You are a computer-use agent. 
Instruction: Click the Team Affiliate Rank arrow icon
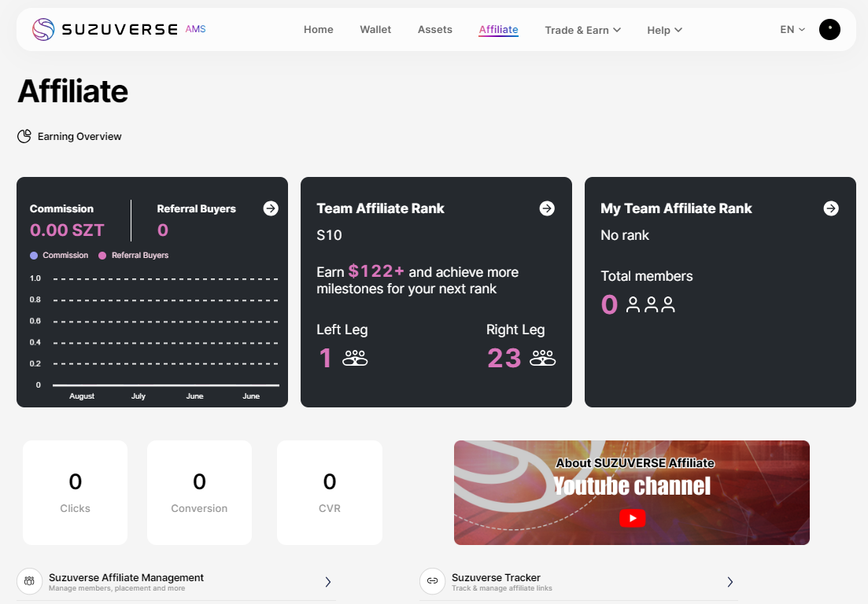click(x=547, y=208)
